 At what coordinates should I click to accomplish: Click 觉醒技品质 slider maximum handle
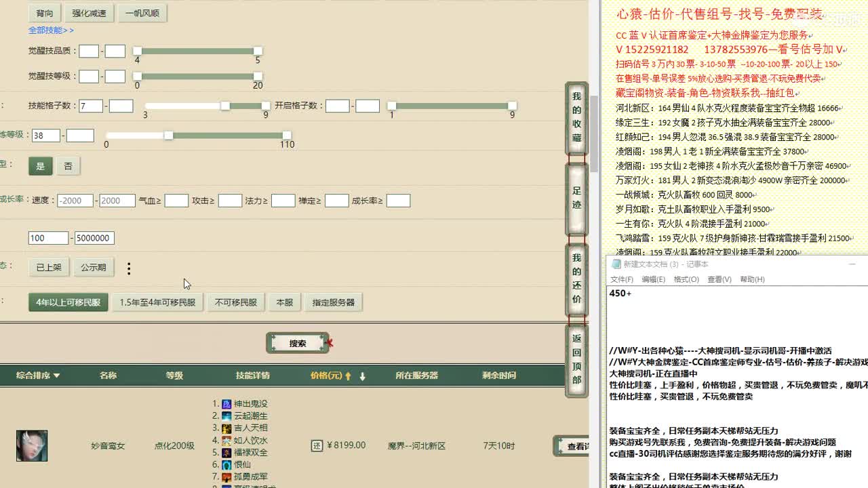258,51
